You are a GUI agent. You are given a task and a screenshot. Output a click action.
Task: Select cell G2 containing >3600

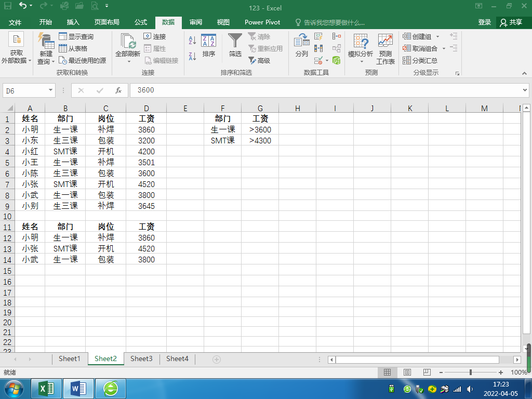click(260, 129)
